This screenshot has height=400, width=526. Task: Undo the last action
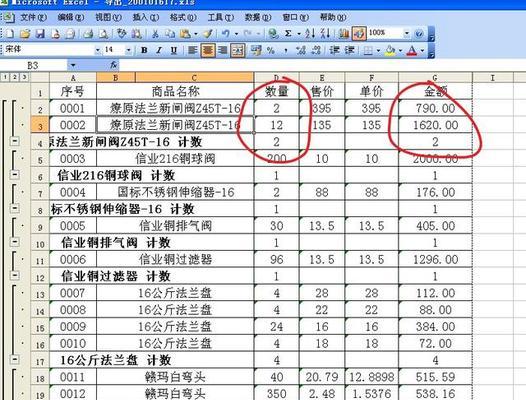click(226, 34)
